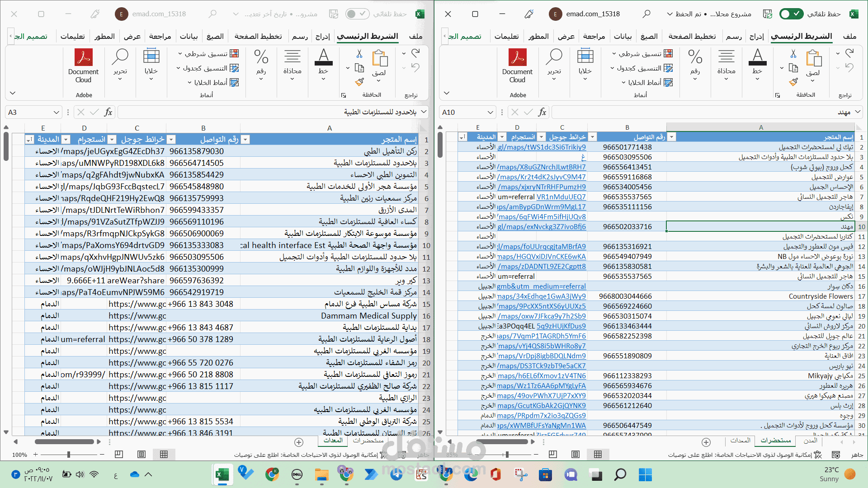Click the save icon in right window title bar
Screen dimensions: 868x488
767,14
